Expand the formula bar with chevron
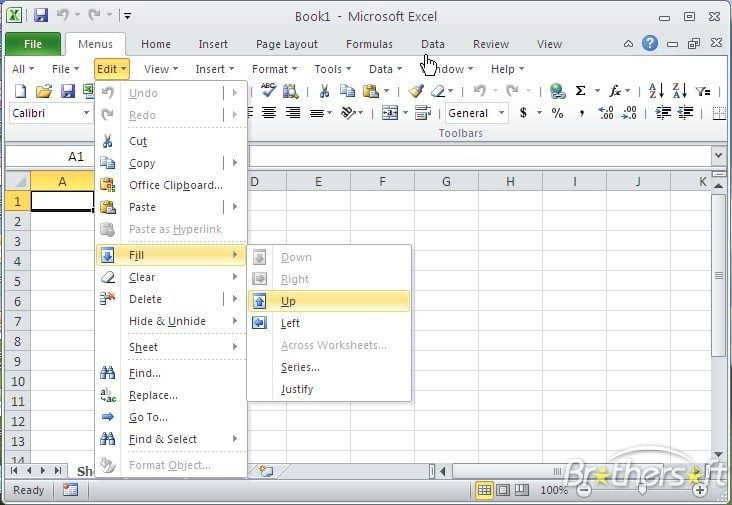732x505 pixels. pos(718,155)
